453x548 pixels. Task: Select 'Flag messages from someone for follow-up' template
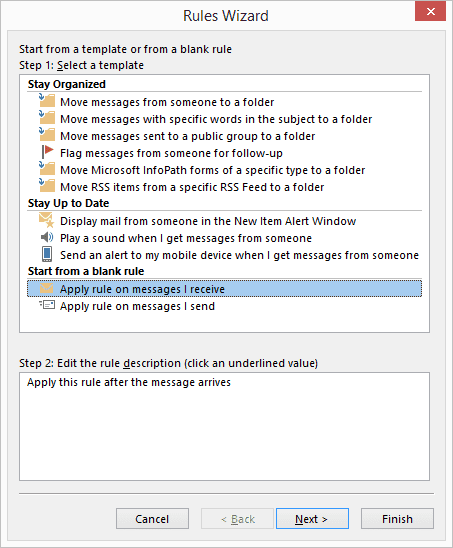point(171,153)
